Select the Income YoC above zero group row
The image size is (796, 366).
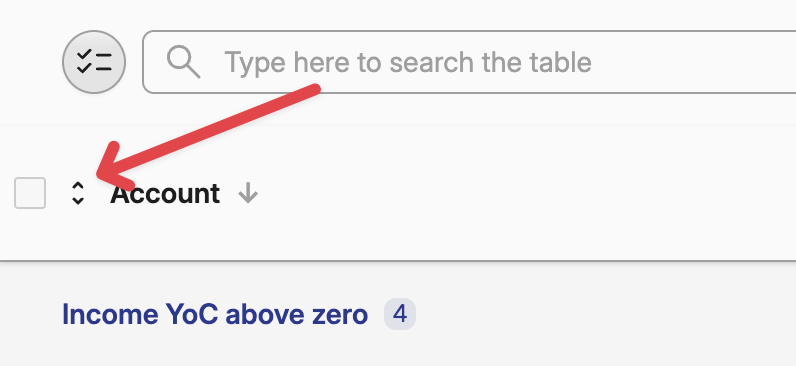coord(398,314)
